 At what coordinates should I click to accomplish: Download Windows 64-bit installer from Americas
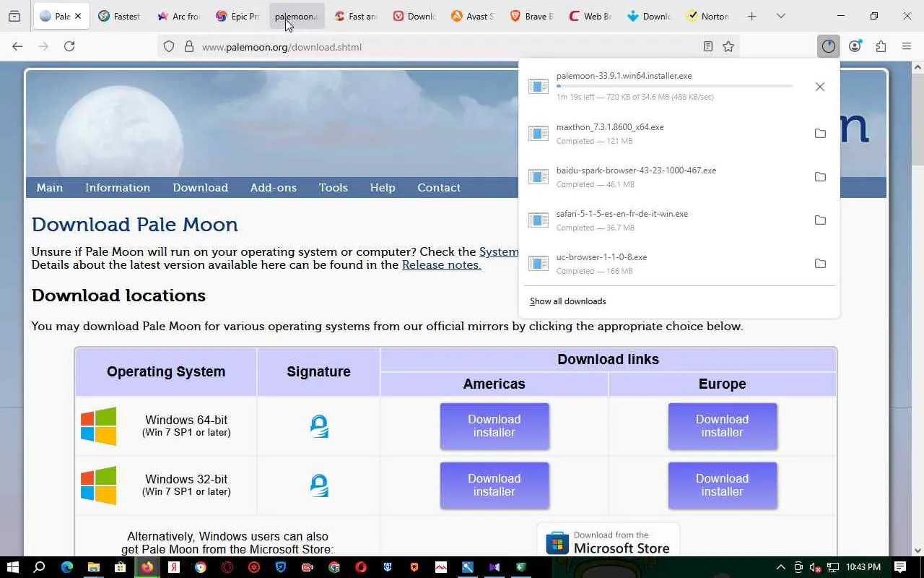(494, 426)
